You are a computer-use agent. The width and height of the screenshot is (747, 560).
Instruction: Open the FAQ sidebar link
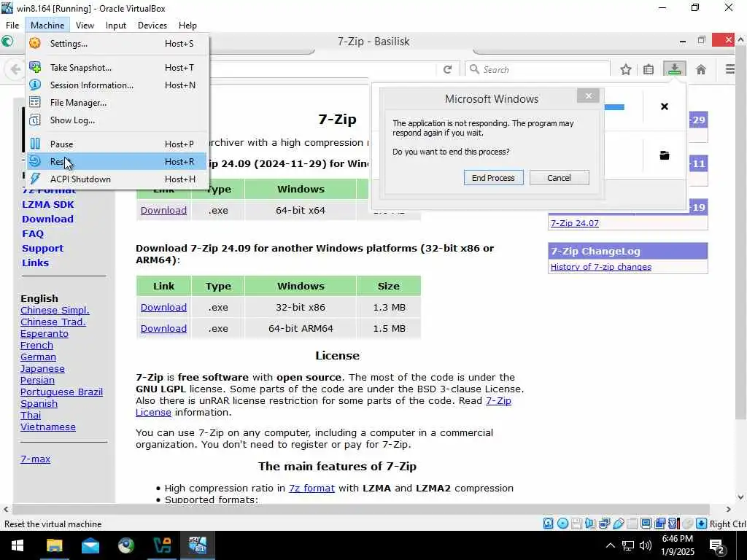pos(33,234)
